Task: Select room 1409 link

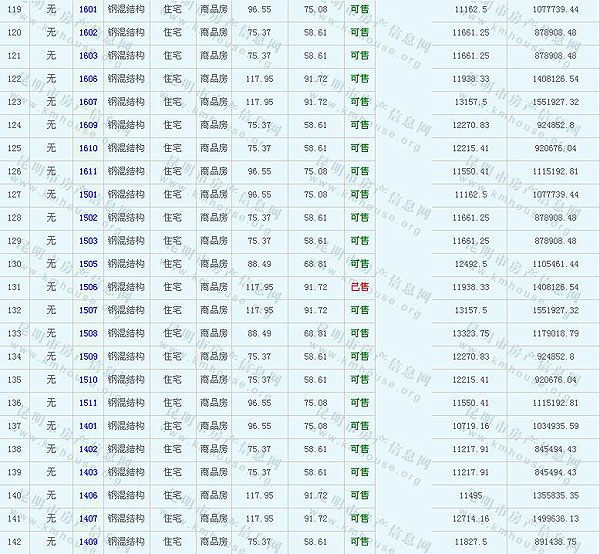Action: pyautogui.click(x=88, y=542)
